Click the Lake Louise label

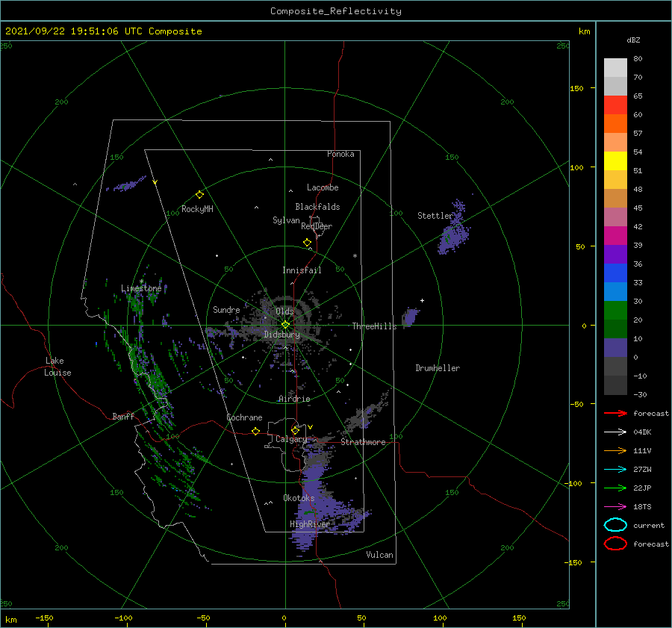pos(57,367)
